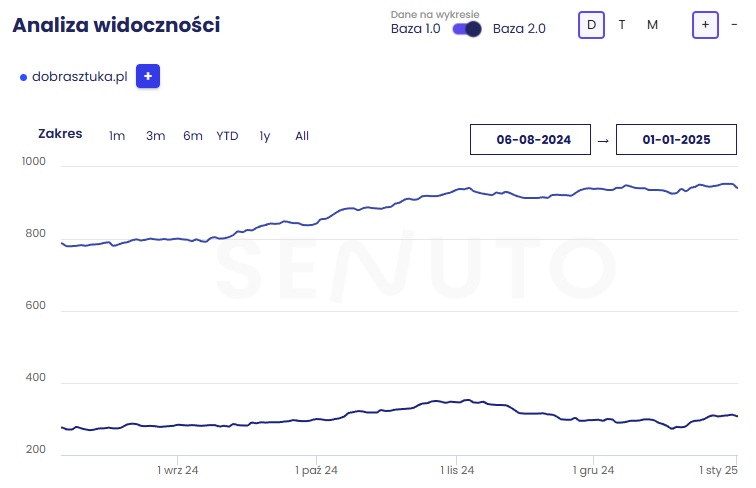Open the start date field 06-08-2024
756x488 pixels.
point(530,139)
